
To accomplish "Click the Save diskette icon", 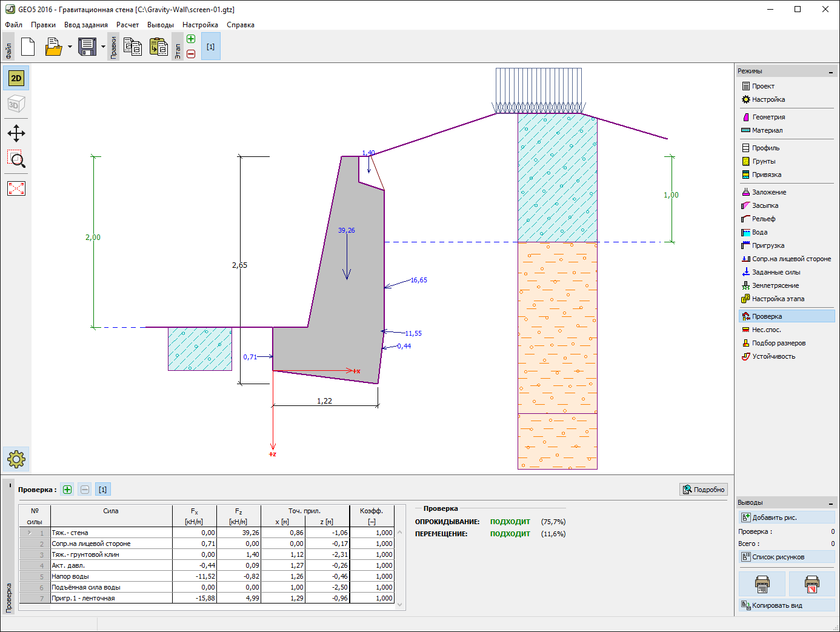I will [x=87, y=47].
